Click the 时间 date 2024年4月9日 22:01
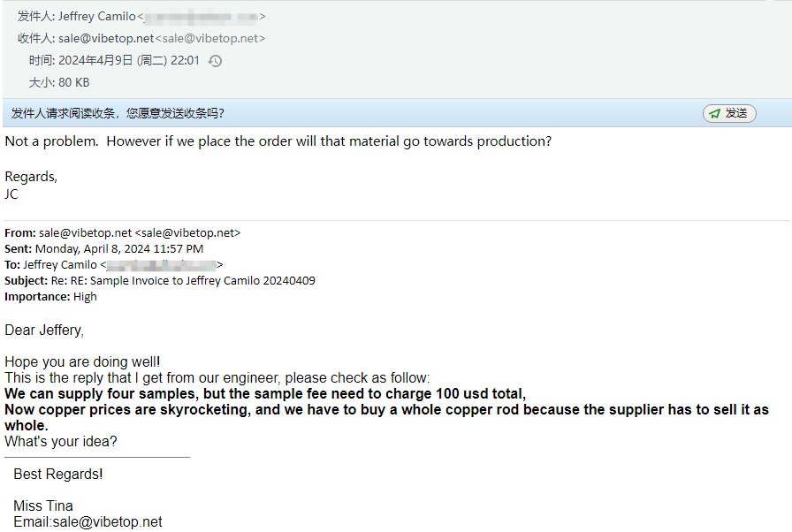792x532 pixels. click(129, 61)
